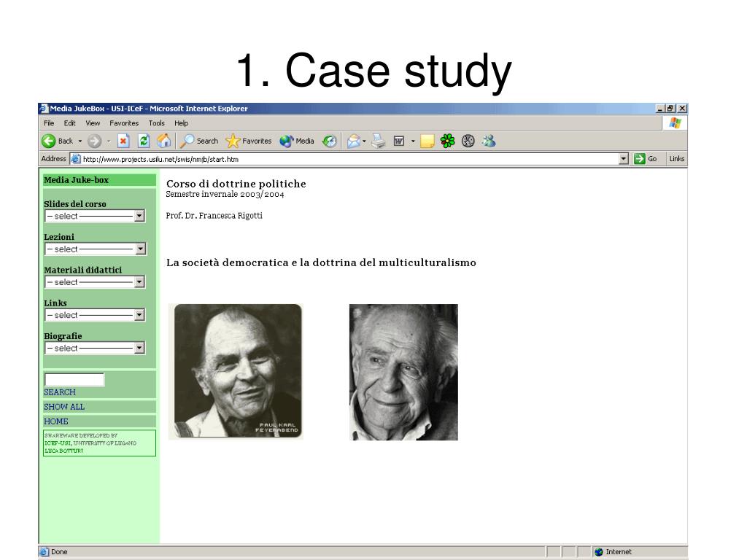Click the green ICQ flower icon
This screenshot has width=747, height=560.
pos(447,141)
